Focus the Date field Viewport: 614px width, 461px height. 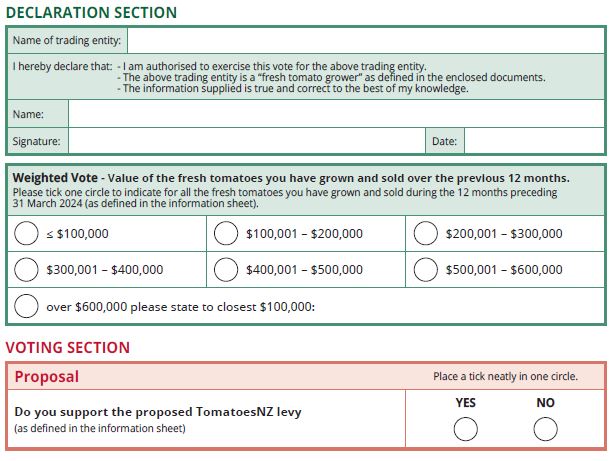tap(533, 141)
